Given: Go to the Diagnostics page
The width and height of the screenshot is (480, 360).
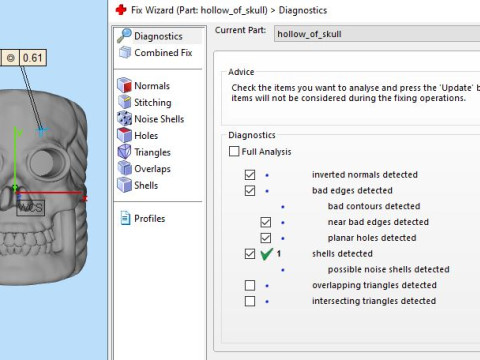Looking at the screenshot, I should point(158,36).
